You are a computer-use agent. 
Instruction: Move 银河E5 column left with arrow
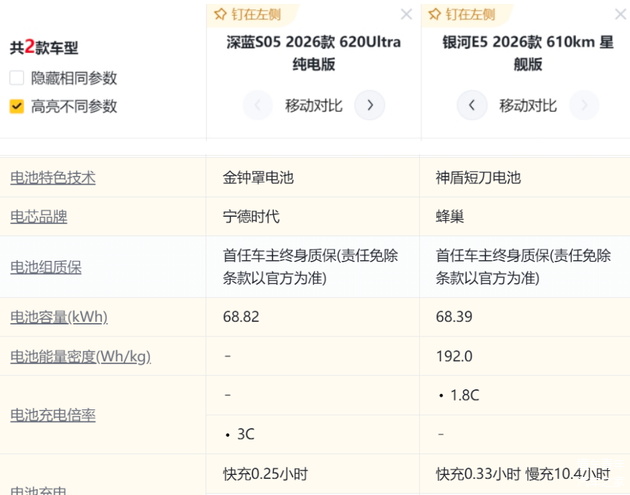(472, 105)
